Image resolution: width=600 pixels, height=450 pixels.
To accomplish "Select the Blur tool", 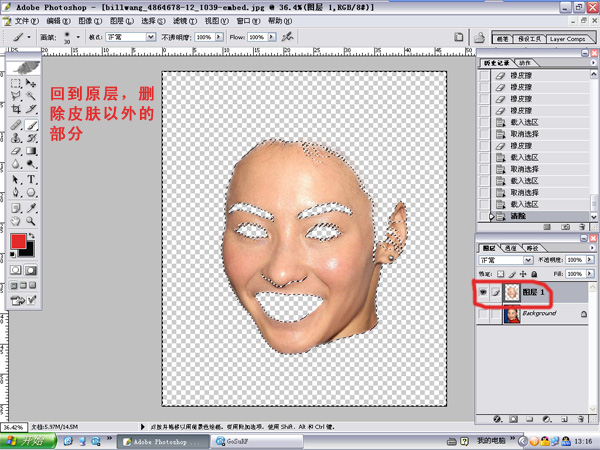I will 16,164.
